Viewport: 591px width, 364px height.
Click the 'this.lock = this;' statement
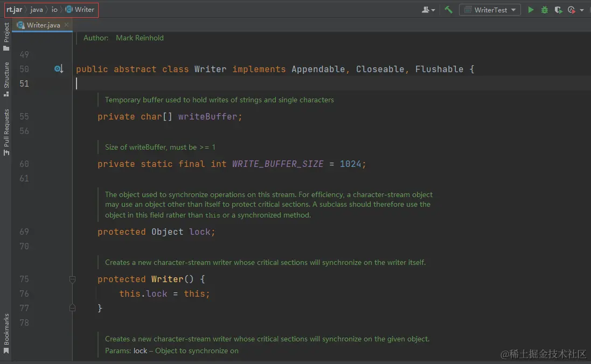click(x=164, y=293)
